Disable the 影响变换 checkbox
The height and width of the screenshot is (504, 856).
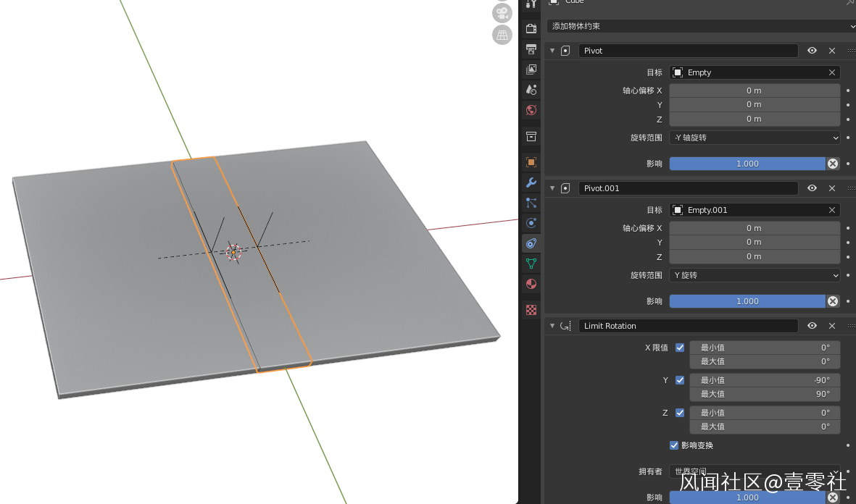tap(674, 445)
